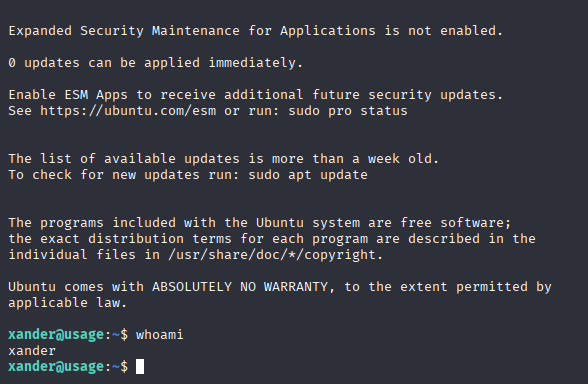Click the xander output line
588x384 pixels.
(x=32, y=351)
